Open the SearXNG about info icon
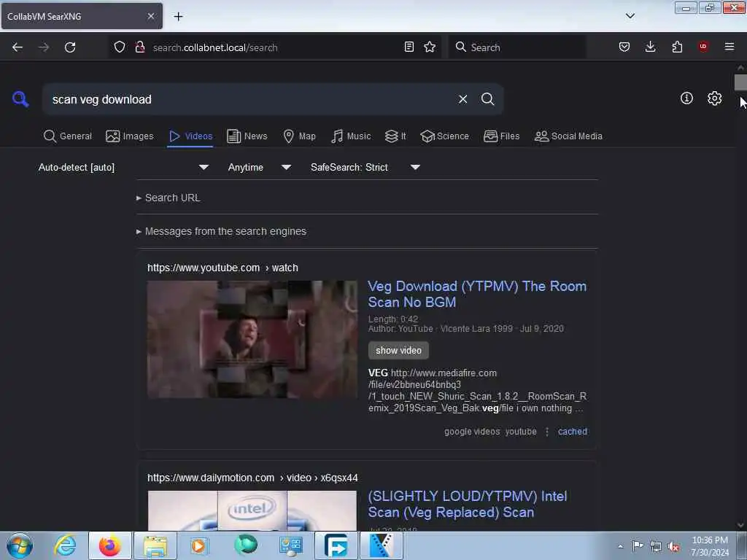 [x=686, y=98]
